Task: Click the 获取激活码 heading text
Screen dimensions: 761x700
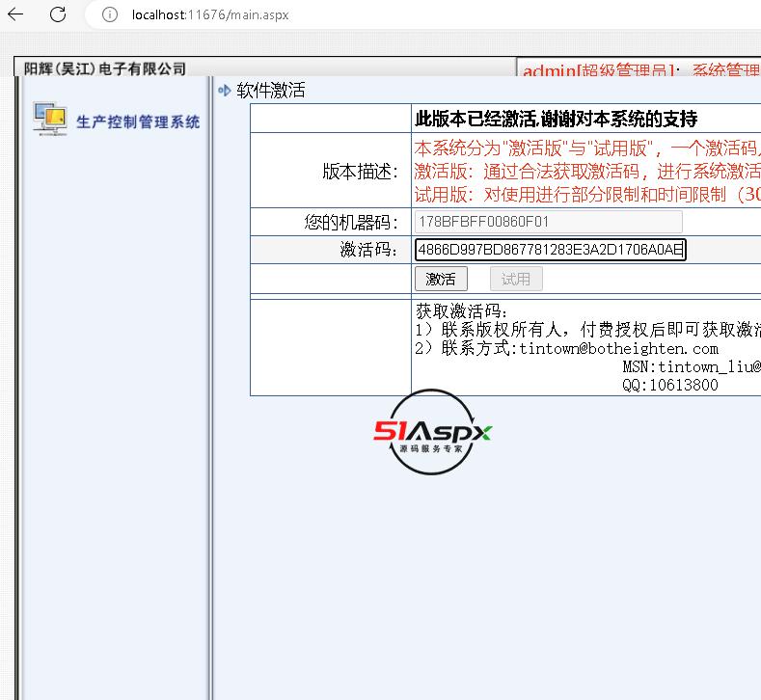Action: (461, 310)
